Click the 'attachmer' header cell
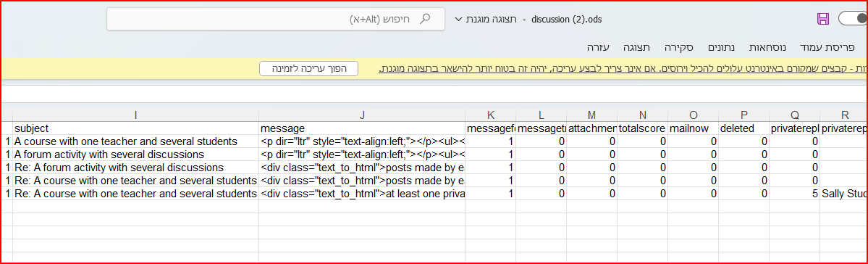868x264 pixels. coord(591,128)
